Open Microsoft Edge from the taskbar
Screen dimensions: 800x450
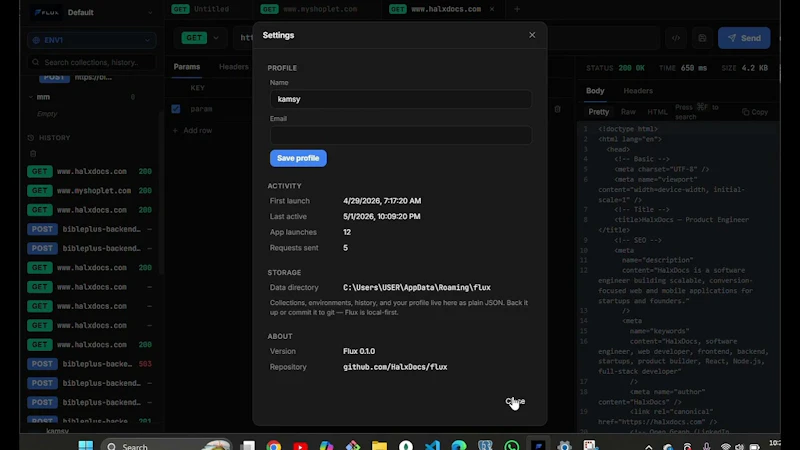(459, 445)
